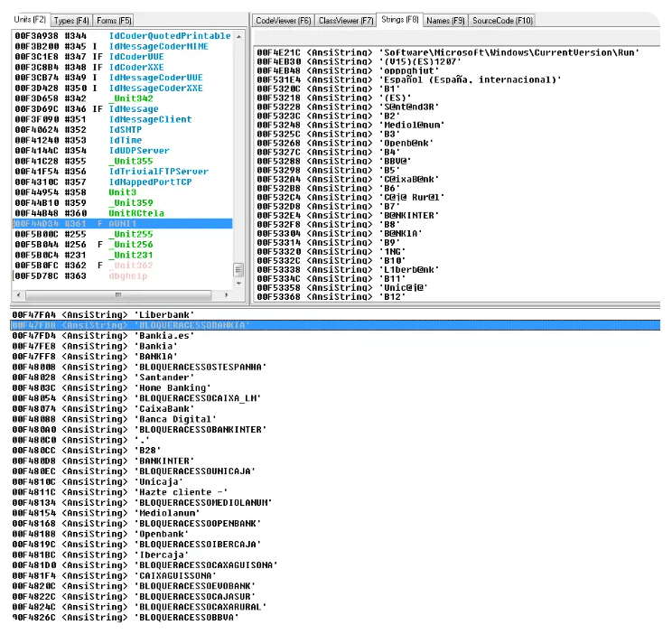This screenshot has width=672, height=634.
Task: Select string 'BLOQUERACESSOBBVA'
Action: [187, 617]
